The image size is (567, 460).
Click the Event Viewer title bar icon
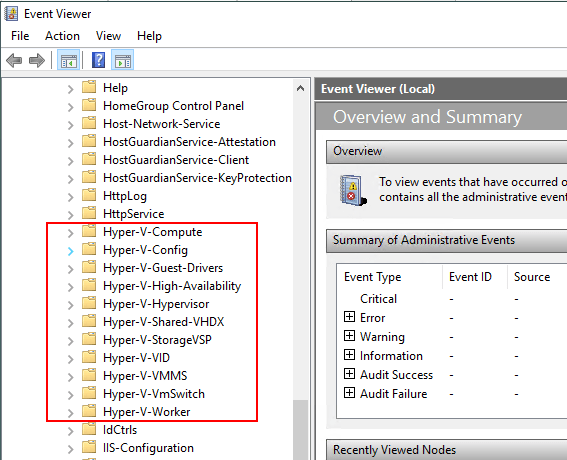[x=11, y=14]
